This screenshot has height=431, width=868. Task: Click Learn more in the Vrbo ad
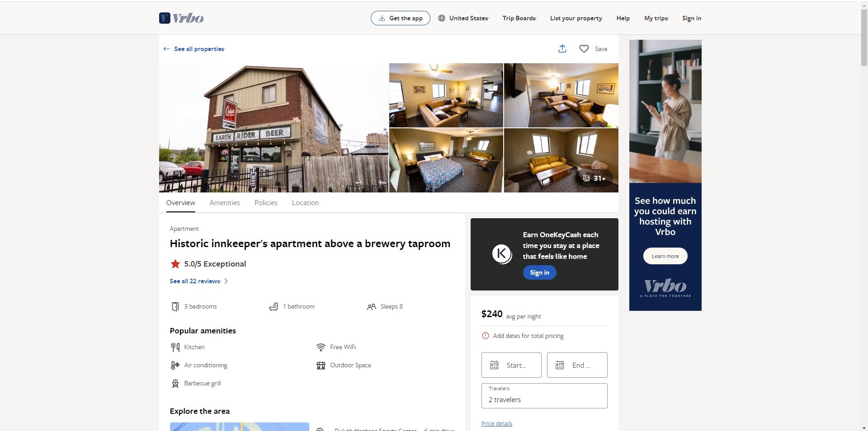coord(665,256)
